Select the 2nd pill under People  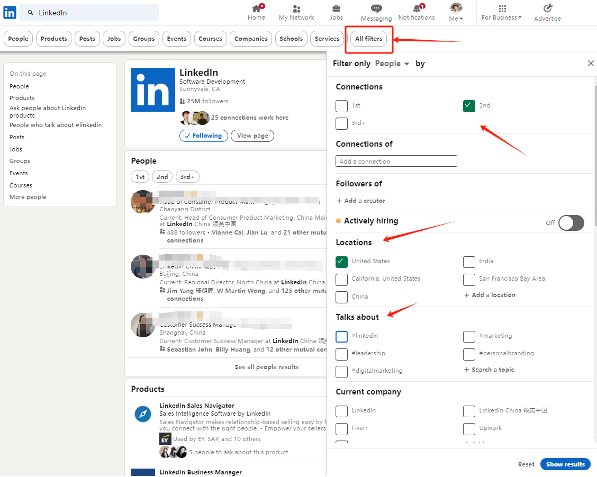pos(162,177)
